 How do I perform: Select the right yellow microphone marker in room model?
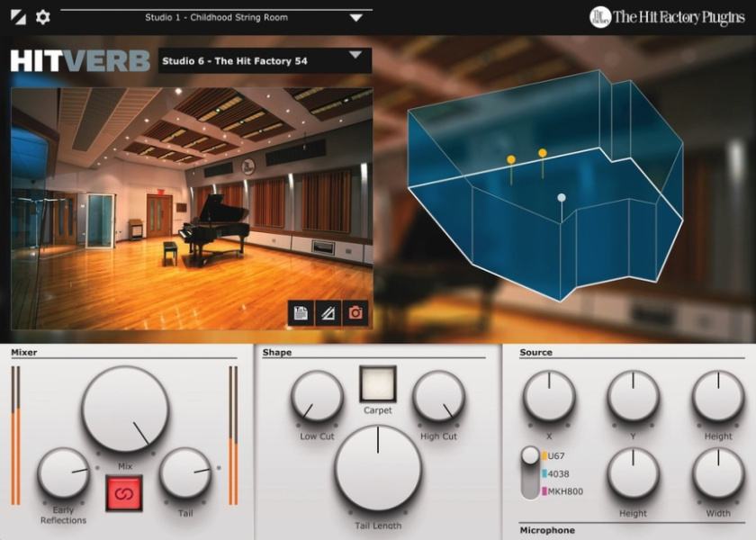click(x=543, y=153)
